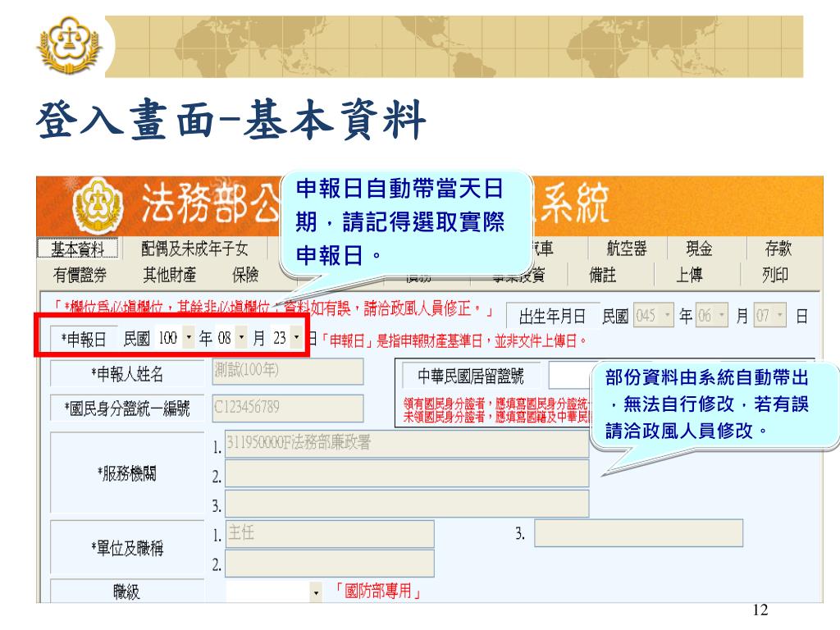
Task: Expand the 申報日 day dropdown showing 23
Action: pyautogui.click(x=296, y=338)
